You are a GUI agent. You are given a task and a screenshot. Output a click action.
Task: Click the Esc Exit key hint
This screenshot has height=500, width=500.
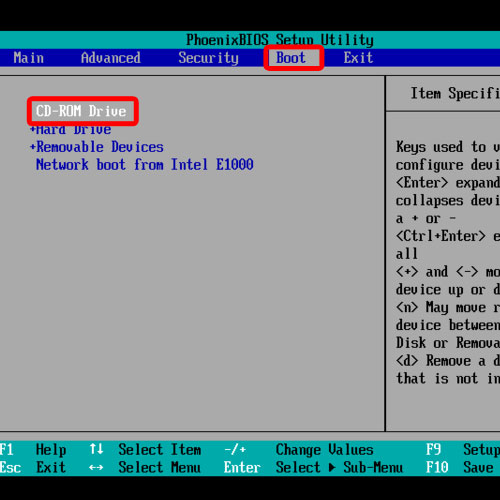[33, 467]
